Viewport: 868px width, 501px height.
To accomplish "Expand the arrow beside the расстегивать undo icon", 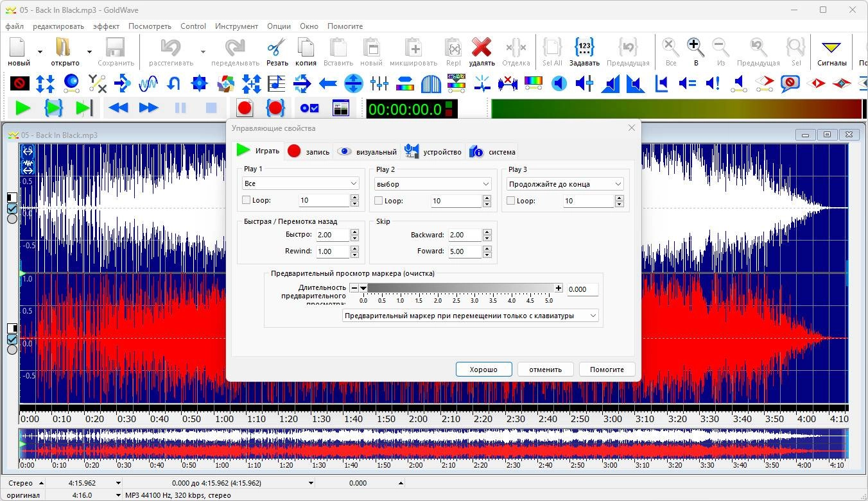I will click(203, 52).
